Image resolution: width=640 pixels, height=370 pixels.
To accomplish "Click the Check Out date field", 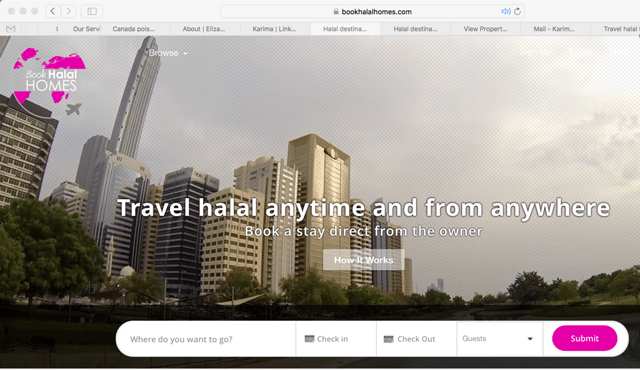I will [416, 339].
